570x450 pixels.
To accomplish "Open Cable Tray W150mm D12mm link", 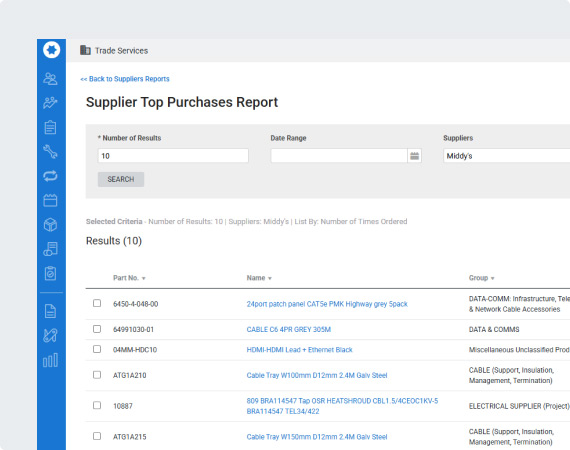I will point(317,437).
